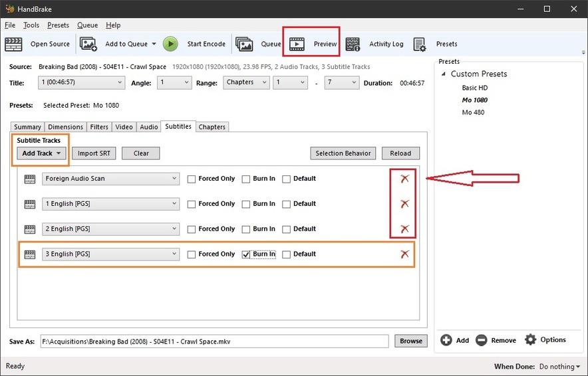Open the Foreign Audio Scan track dropdown
The height and width of the screenshot is (376, 588).
click(x=110, y=179)
